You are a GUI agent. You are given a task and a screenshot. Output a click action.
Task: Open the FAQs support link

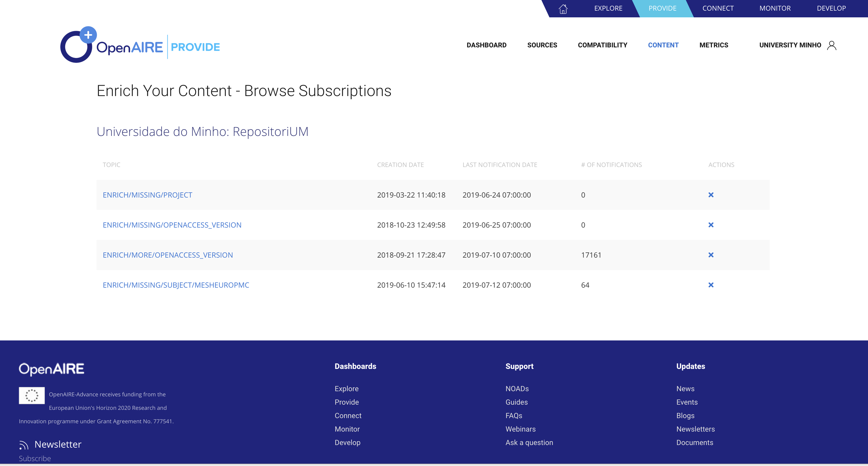pyautogui.click(x=514, y=416)
